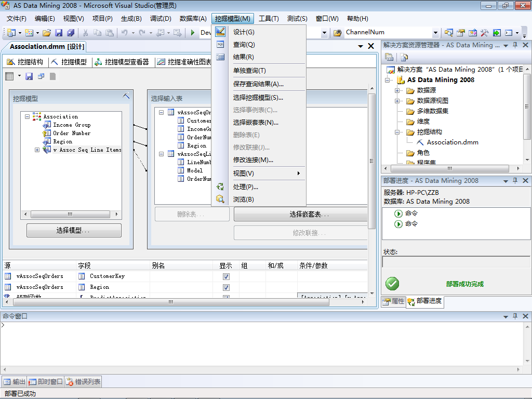Open the view switcher dropdown arrow in designer toolbar
The height and width of the screenshot is (399, 532).
[x=19, y=76]
